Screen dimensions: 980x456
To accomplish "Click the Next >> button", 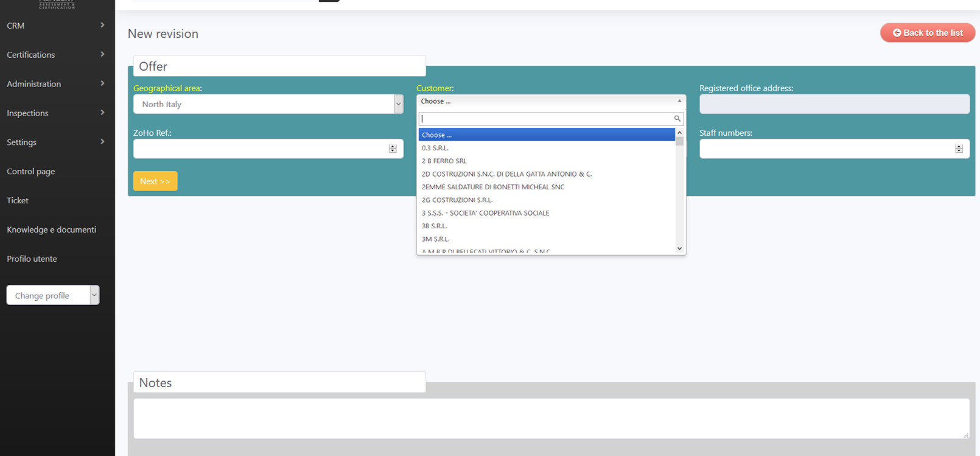I will [155, 181].
